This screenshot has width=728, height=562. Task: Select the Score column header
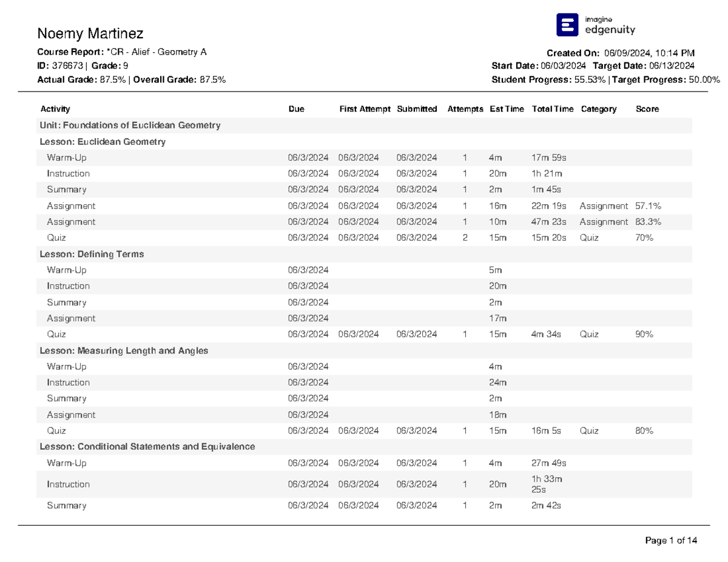pyautogui.click(x=647, y=109)
